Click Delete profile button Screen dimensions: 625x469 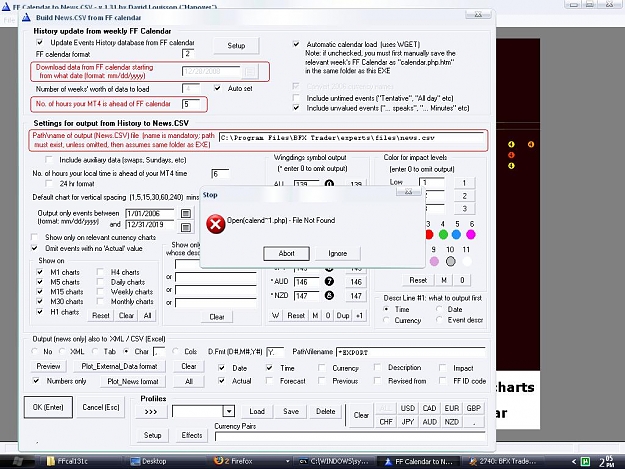pyautogui.click(x=326, y=411)
